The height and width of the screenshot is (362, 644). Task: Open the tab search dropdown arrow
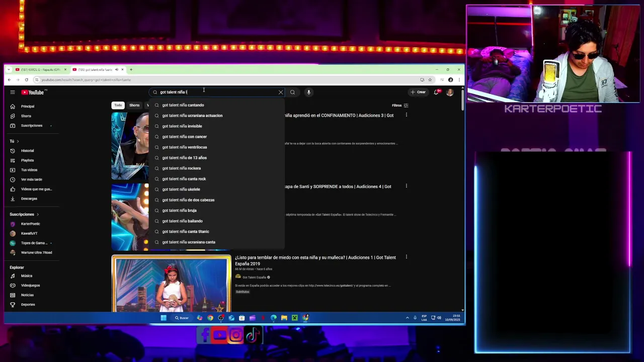coord(9,69)
